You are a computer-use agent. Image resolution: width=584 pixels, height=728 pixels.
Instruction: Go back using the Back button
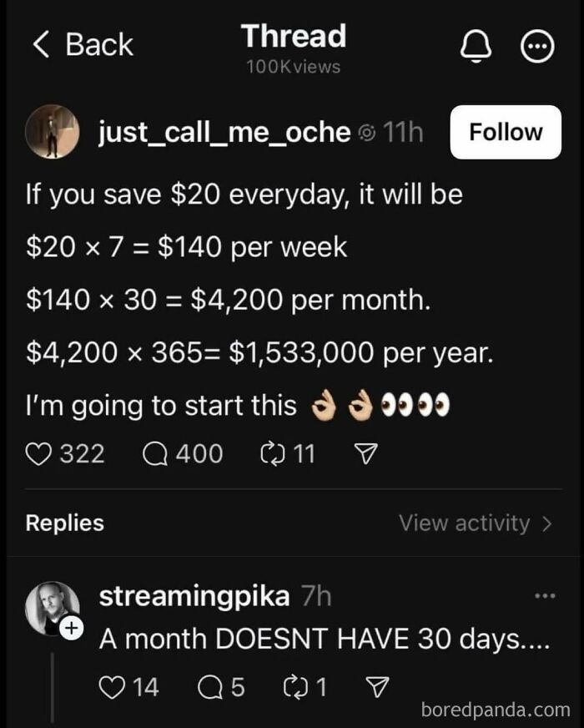82,44
